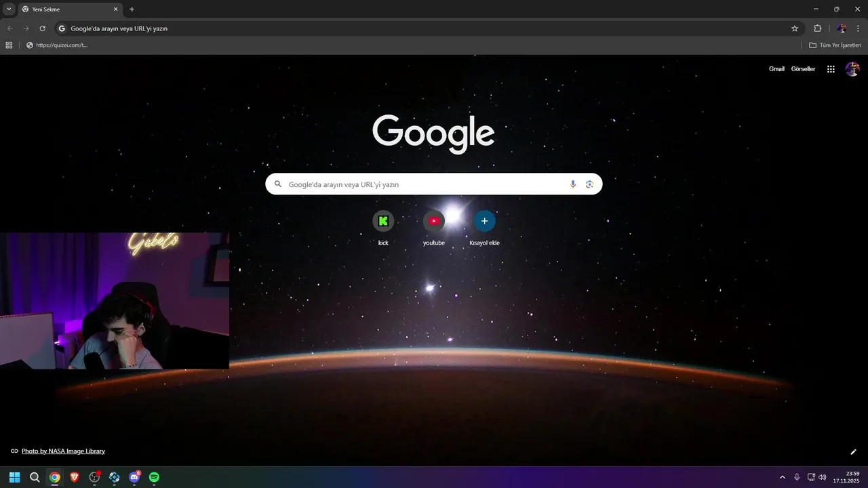Open the volume tray icon
868x488 pixels.
tap(823, 477)
